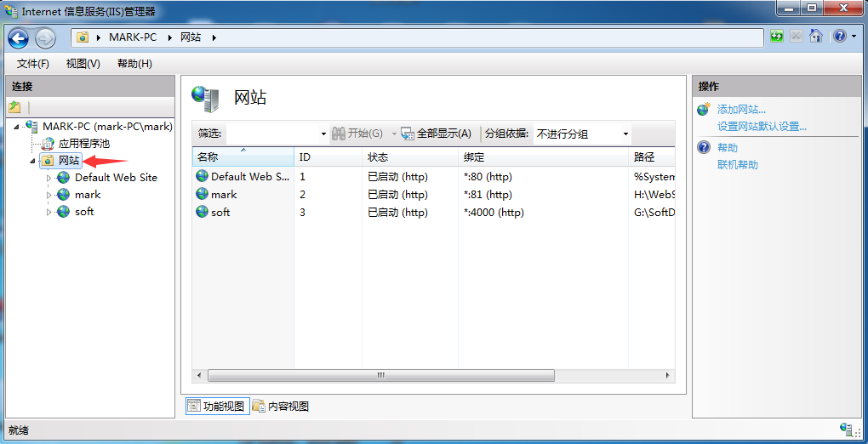Click the breadcrumb root server icon
The height and width of the screenshot is (444, 868).
point(83,37)
